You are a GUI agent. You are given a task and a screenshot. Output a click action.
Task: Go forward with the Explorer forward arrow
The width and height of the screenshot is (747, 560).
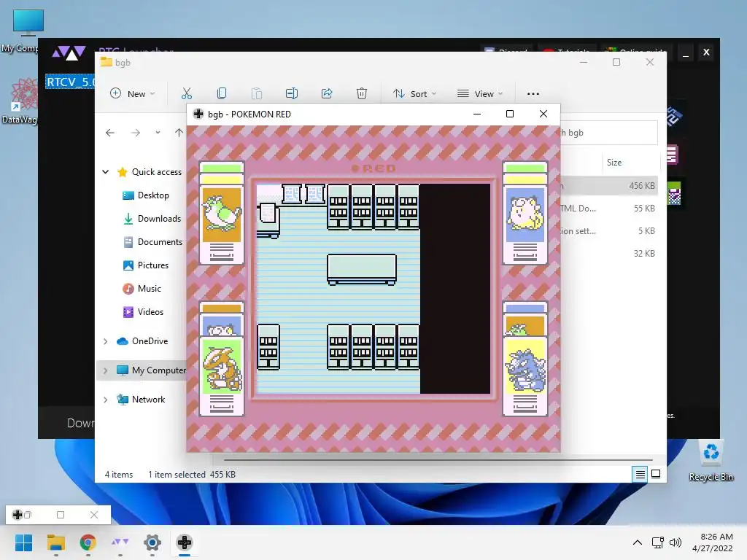[x=135, y=133]
